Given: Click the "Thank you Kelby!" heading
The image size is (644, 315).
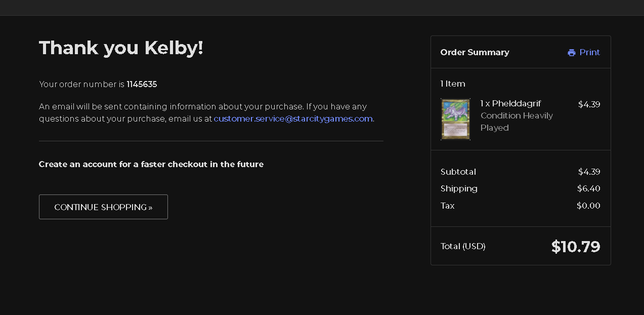Looking at the screenshot, I should coord(121,48).
